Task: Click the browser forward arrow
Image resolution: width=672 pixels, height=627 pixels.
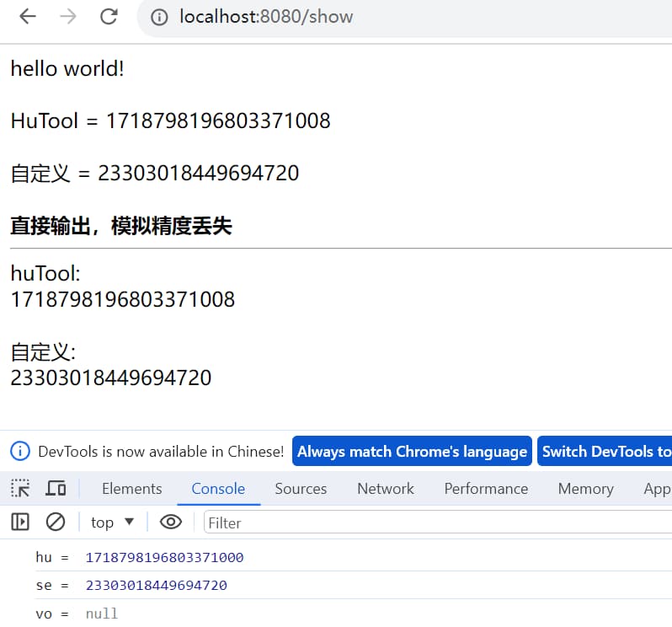Action: [68, 17]
